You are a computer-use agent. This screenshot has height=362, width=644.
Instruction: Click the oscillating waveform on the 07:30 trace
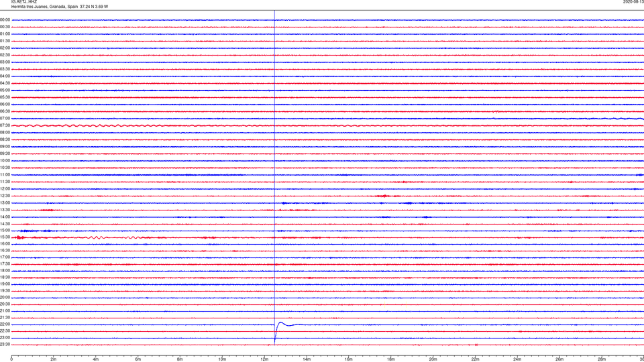89,125
